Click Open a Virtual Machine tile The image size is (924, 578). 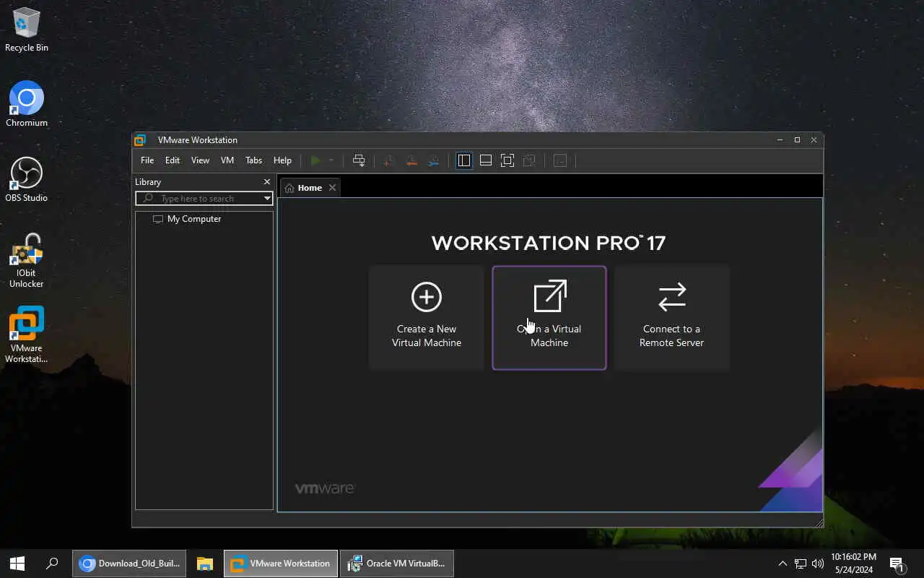(x=549, y=318)
